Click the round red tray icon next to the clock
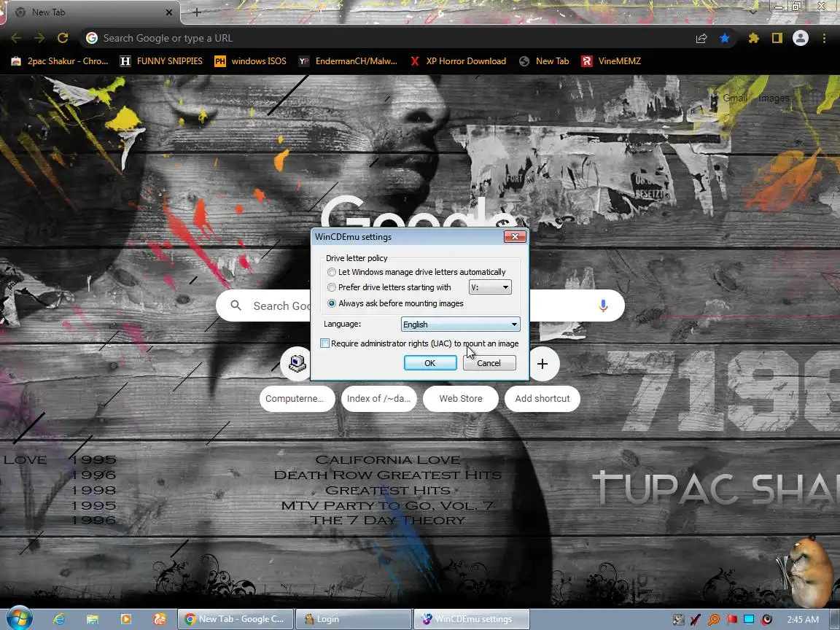The image size is (840, 630). point(766,619)
